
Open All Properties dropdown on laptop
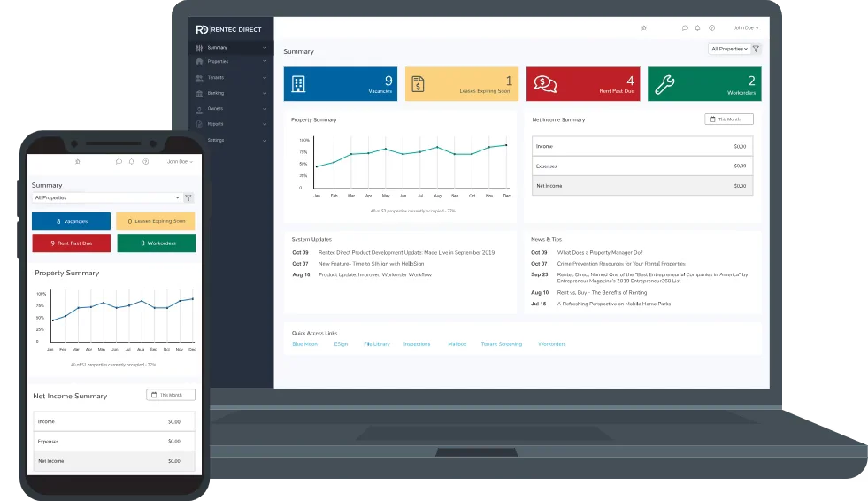(x=729, y=49)
